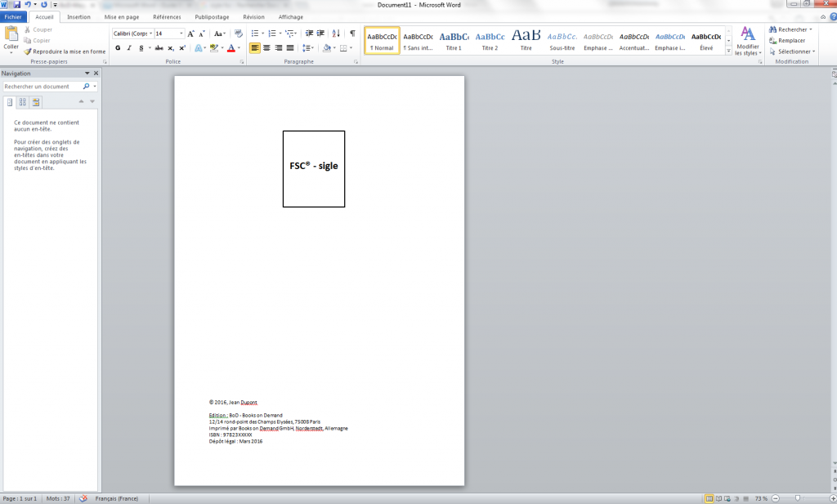This screenshot has height=504, width=837.
Task: Decrease paragraph indent
Action: 309,33
